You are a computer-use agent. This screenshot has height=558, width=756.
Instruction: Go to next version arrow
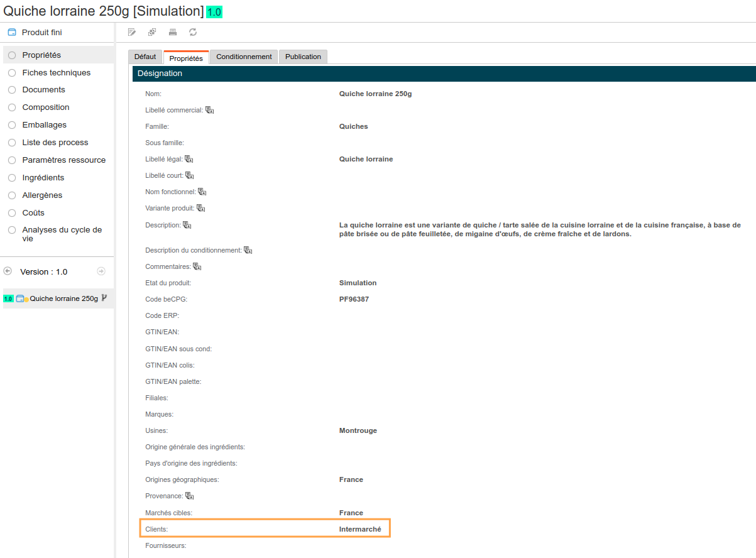point(101,271)
